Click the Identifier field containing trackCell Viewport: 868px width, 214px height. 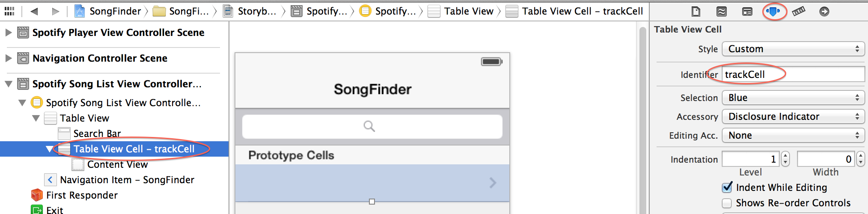pos(793,74)
